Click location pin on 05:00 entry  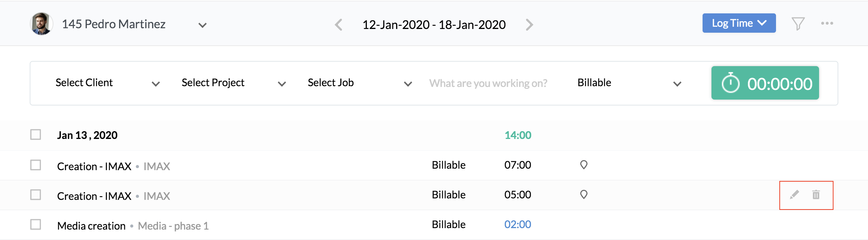(x=583, y=194)
